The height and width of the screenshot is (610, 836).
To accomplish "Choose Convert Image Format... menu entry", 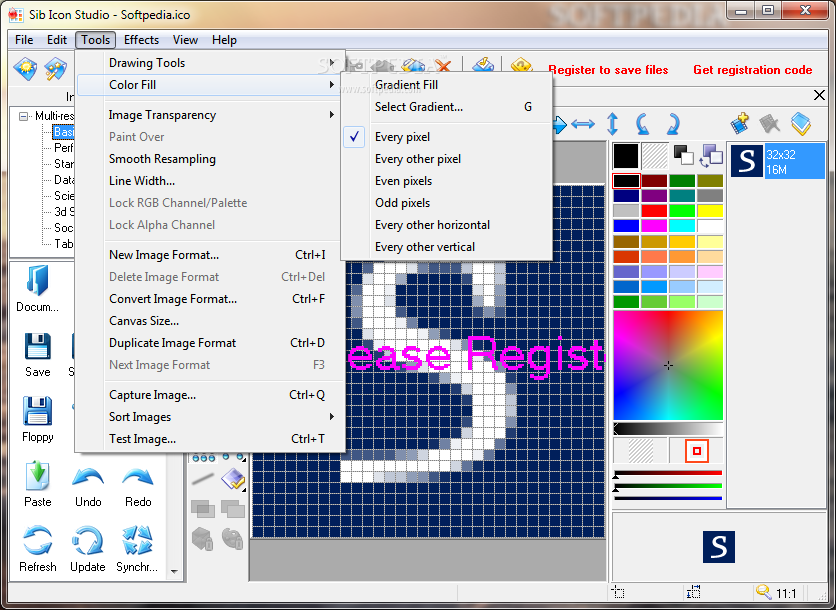I will click(x=210, y=299).
